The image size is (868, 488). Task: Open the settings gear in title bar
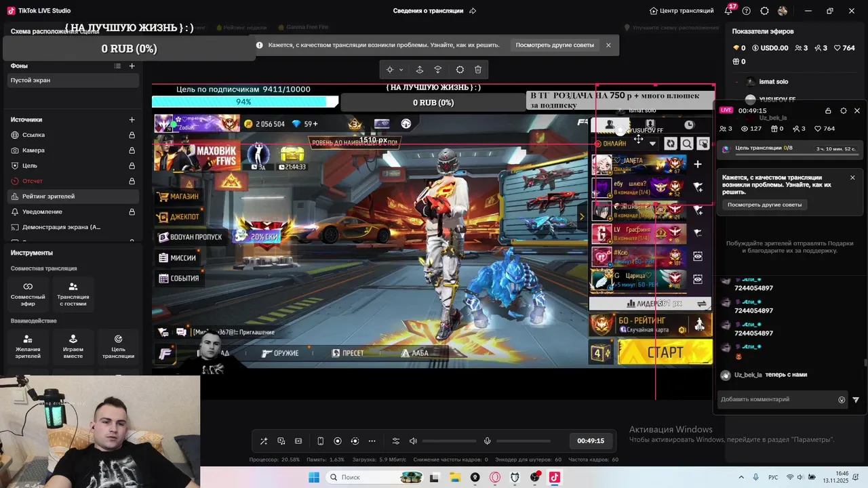click(x=765, y=11)
